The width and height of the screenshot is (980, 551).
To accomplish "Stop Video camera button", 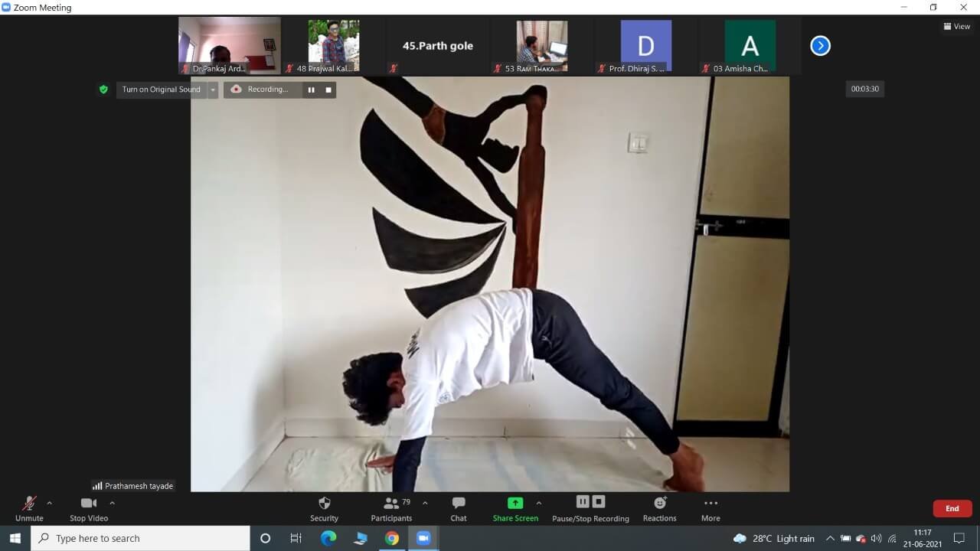I will (x=89, y=509).
